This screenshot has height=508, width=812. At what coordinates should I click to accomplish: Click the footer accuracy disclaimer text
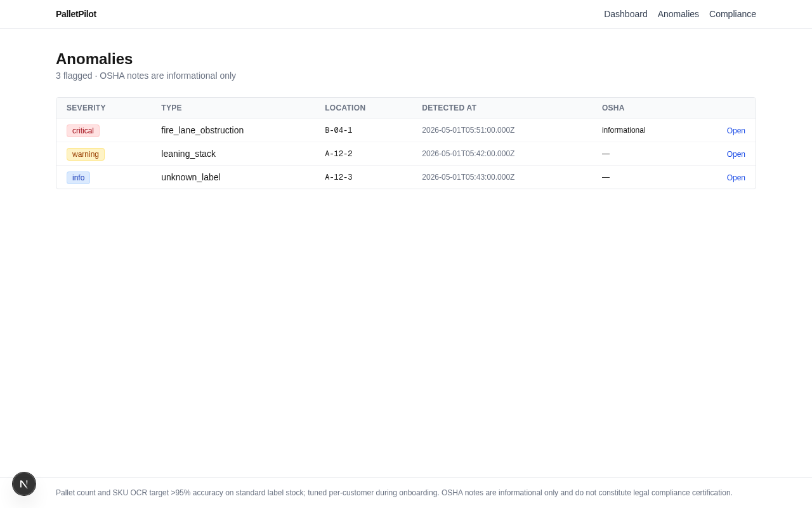pyautogui.click(x=394, y=493)
